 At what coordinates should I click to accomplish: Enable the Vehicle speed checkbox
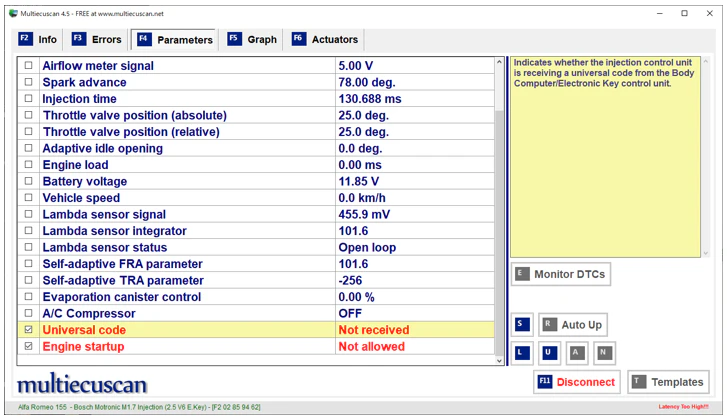[29, 197]
